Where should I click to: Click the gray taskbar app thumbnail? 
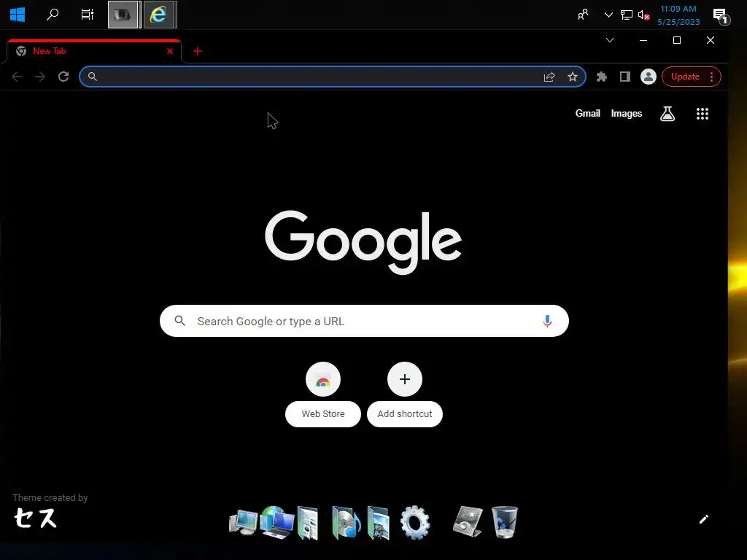123,15
